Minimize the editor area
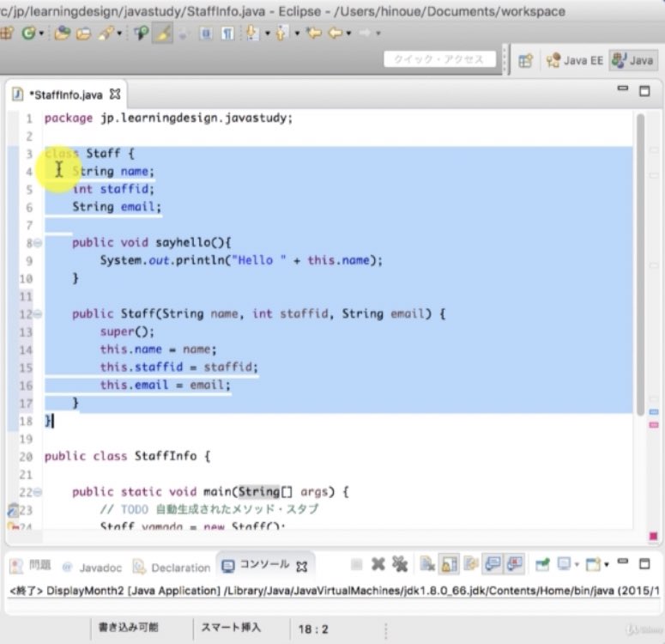 click(623, 88)
